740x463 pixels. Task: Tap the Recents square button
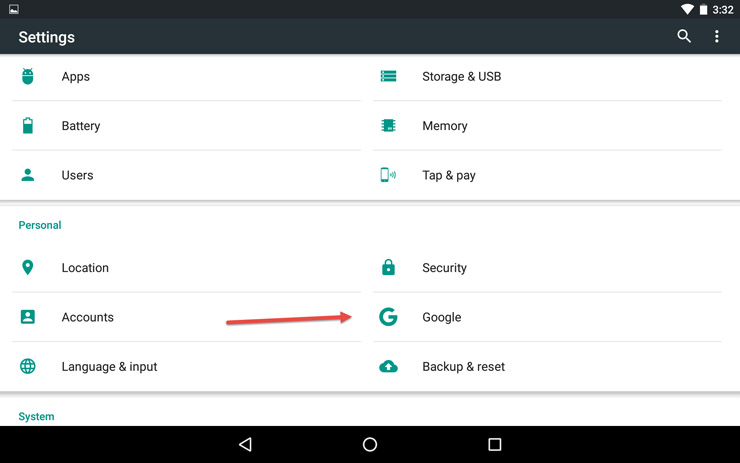pyautogui.click(x=494, y=444)
